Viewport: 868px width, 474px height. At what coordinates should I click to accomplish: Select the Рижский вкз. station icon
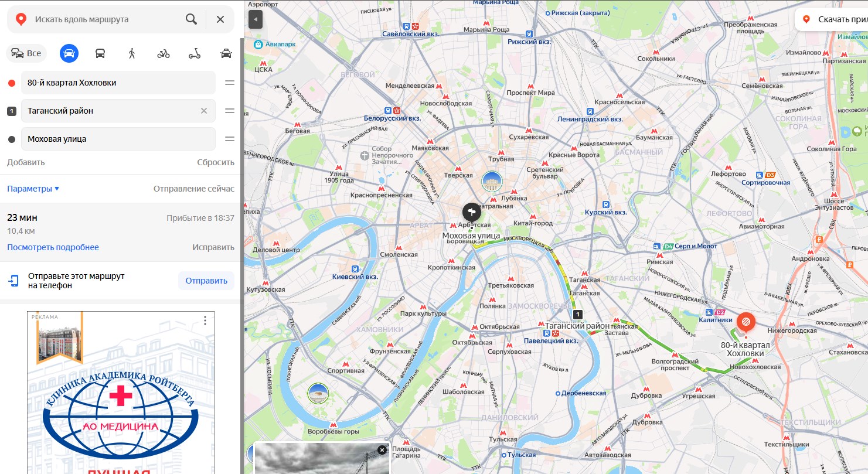tap(529, 33)
